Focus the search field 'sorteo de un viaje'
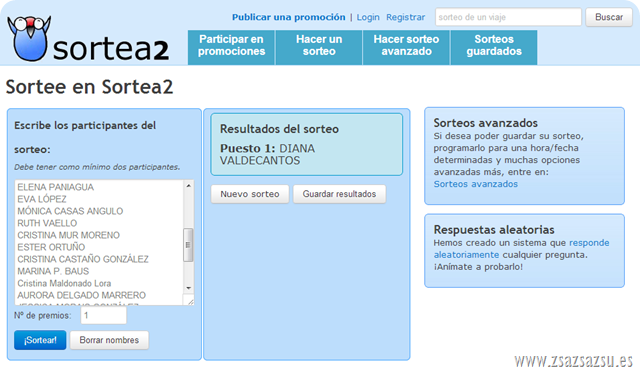This screenshot has width=640, height=377. pos(508,17)
